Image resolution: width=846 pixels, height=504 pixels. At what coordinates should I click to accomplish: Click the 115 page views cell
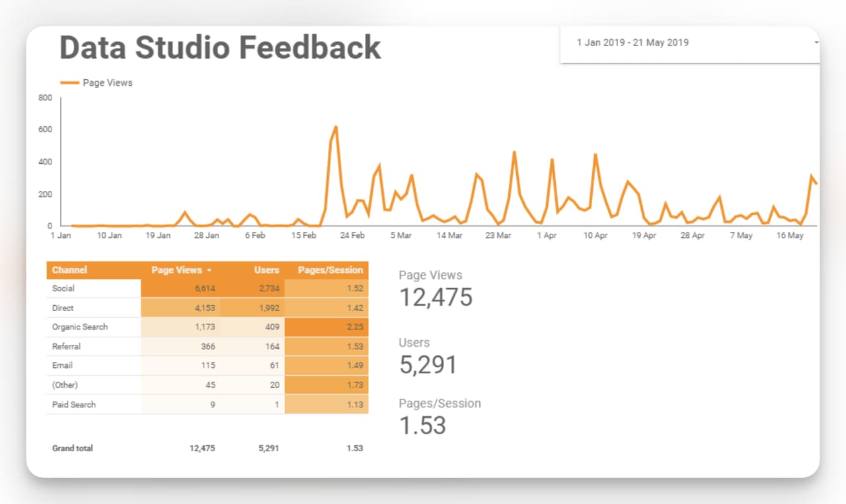[x=180, y=365]
